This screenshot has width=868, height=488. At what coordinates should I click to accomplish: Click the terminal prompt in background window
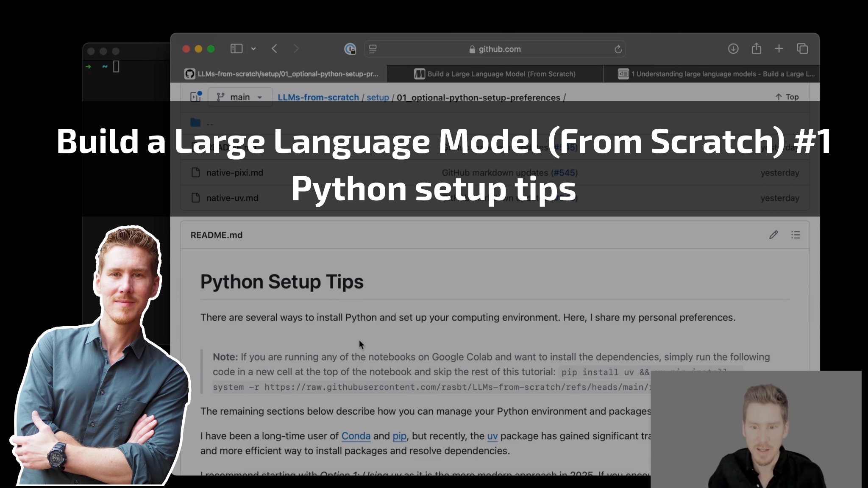point(103,67)
